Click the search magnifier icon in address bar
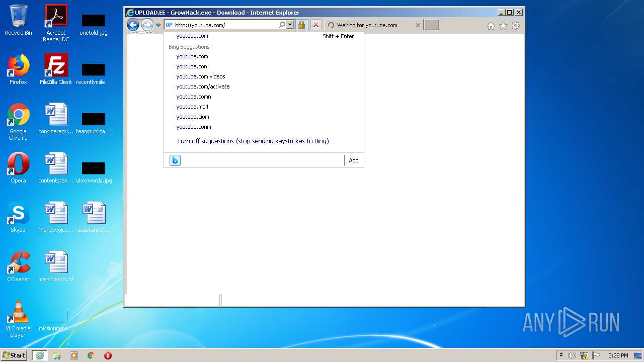Screen dimensions: 644x362 (282, 25)
